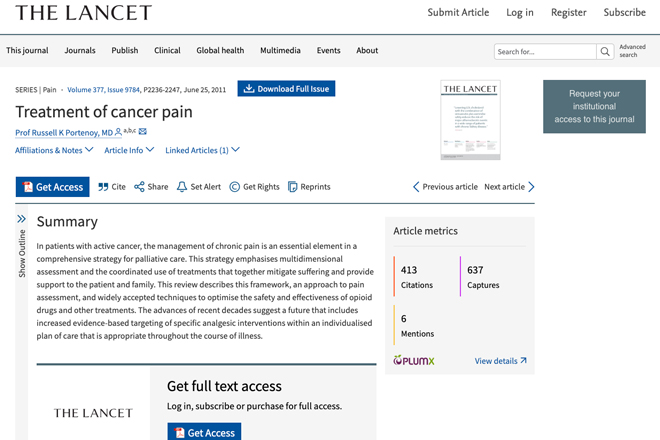The image size is (660, 440).
Task: Open the Multimedia menu item
Action: 280,51
